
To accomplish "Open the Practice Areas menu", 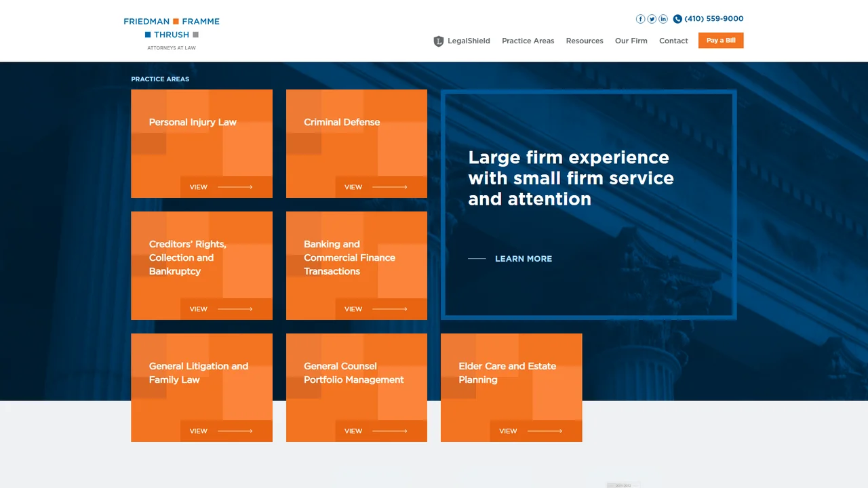I will click(528, 41).
